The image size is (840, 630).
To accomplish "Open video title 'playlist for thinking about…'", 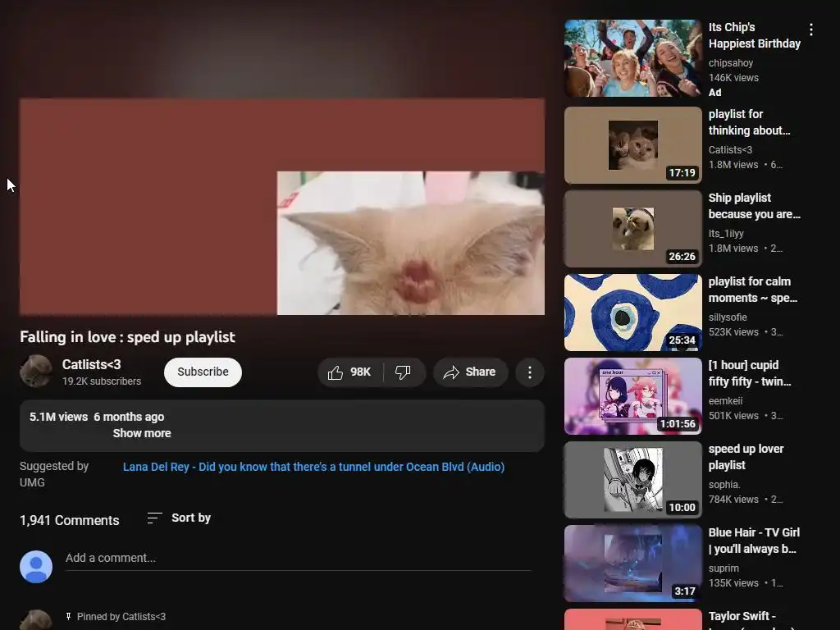I will coord(749,122).
